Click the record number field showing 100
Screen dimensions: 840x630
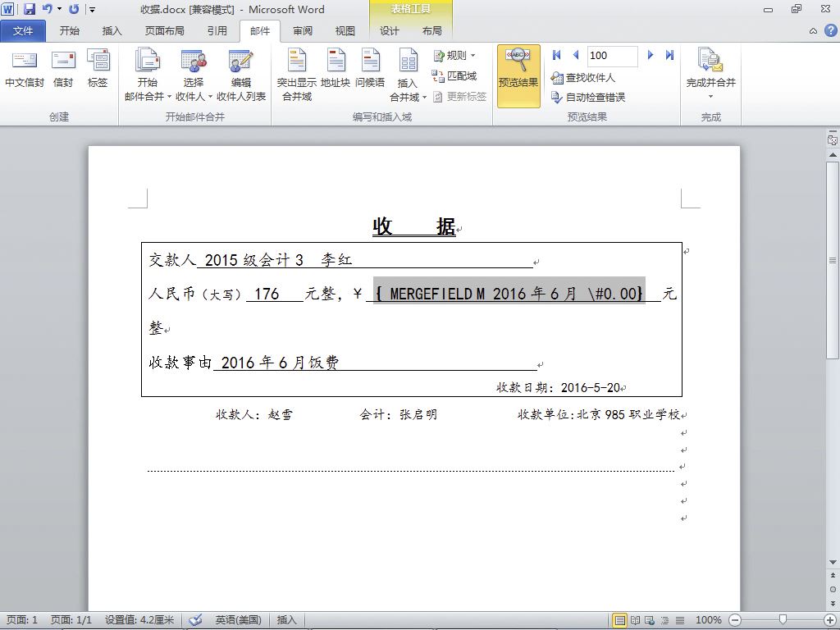click(612, 56)
